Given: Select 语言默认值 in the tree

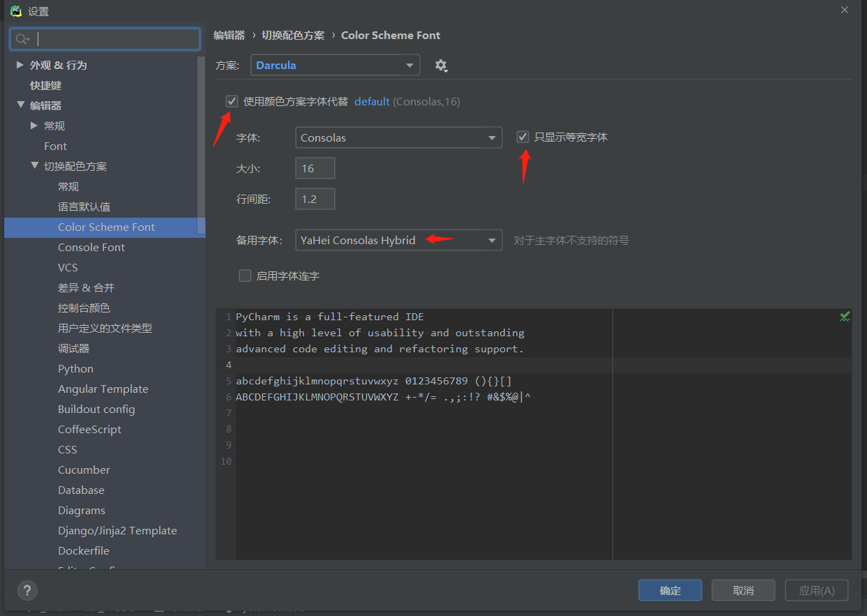Looking at the screenshot, I should (x=84, y=206).
